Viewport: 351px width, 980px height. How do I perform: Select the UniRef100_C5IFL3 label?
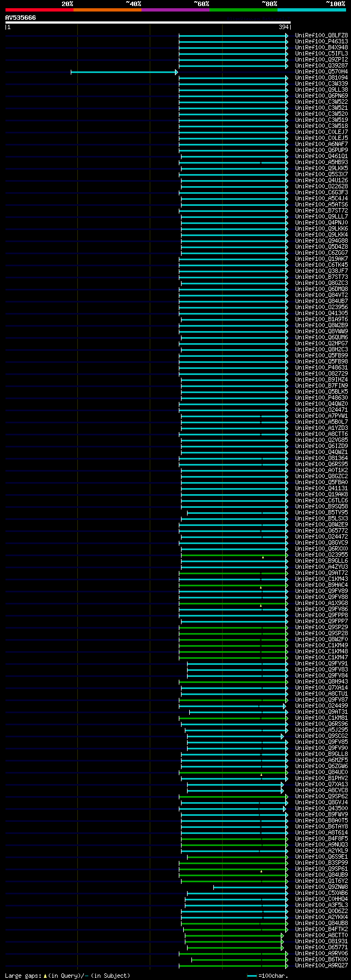tap(321, 53)
